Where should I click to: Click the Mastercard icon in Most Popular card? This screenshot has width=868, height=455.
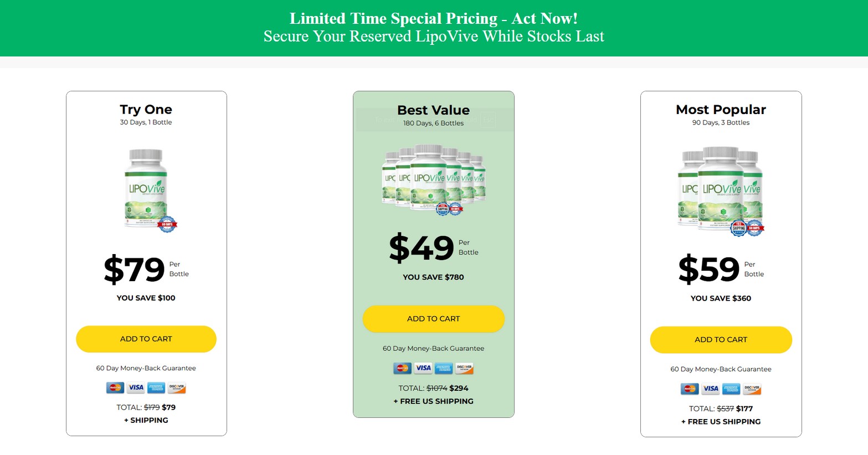[690, 389]
